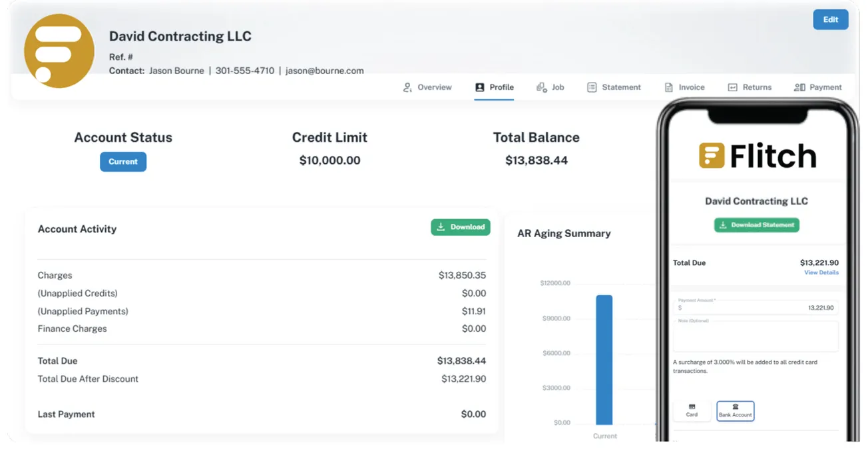Select the Bank Account payment method
Image resolution: width=868 pixels, height=451 pixels.
click(735, 411)
